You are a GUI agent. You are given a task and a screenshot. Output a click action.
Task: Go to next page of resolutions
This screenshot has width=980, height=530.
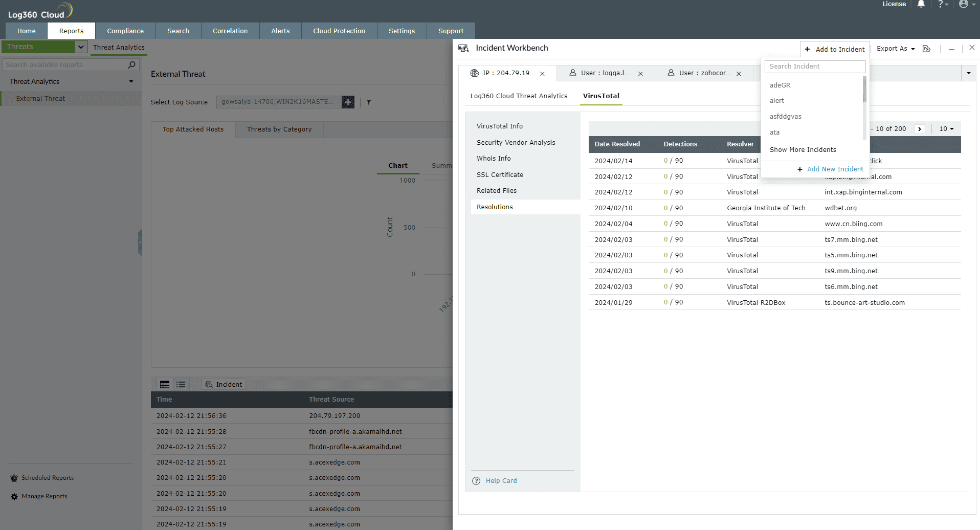(920, 129)
